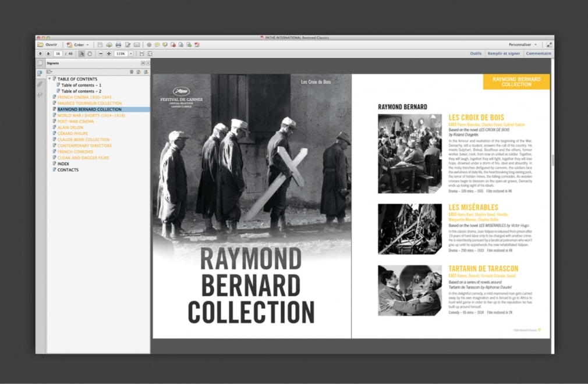This screenshot has width=588, height=384.
Task: Click the New Bookmark icon
Action: click(139, 72)
